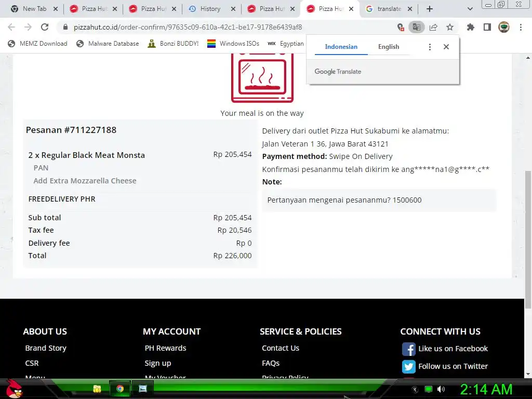Screen dimensions: 532x399
Task: Open Windows ISOs bookmark
Action: pyautogui.click(x=233, y=44)
